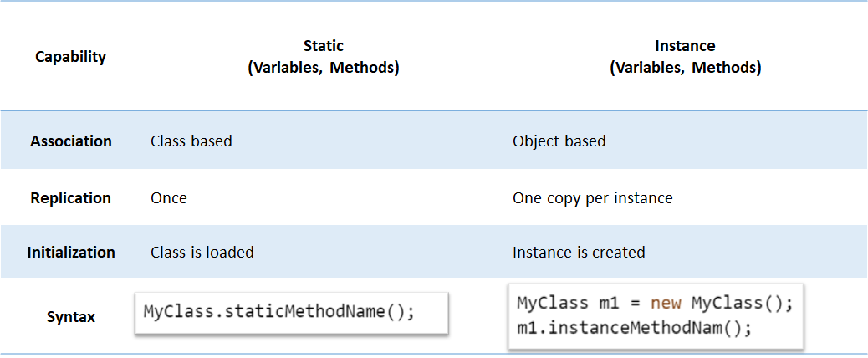Viewport: 868px width, 358px height.
Task: Click the "Class based" cell
Action: [x=191, y=141]
